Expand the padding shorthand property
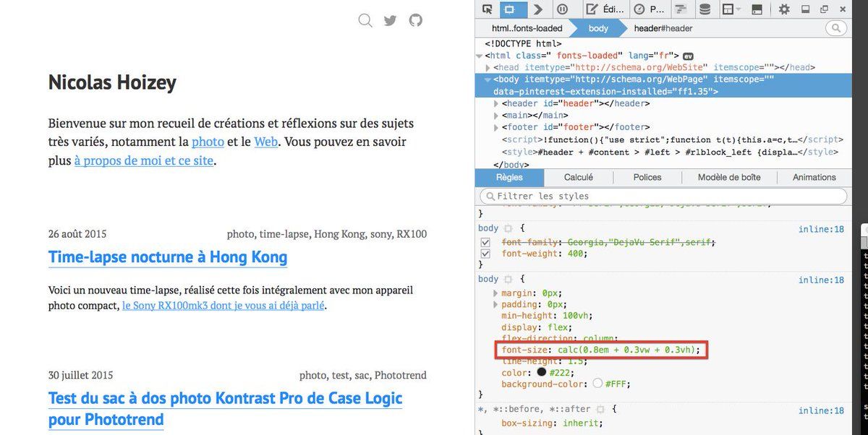Screen dimensions: 868x435 pyautogui.click(x=495, y=304)
